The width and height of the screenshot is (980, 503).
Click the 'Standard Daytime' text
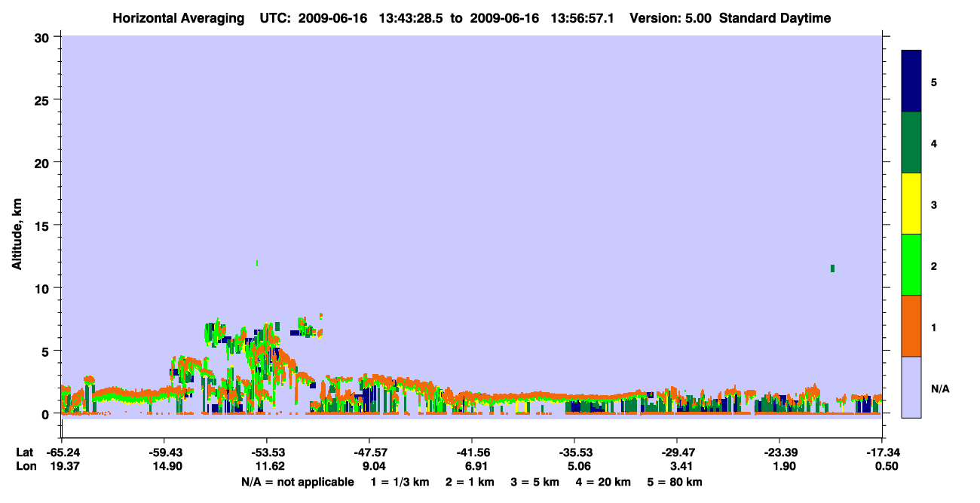pos(775,18)
